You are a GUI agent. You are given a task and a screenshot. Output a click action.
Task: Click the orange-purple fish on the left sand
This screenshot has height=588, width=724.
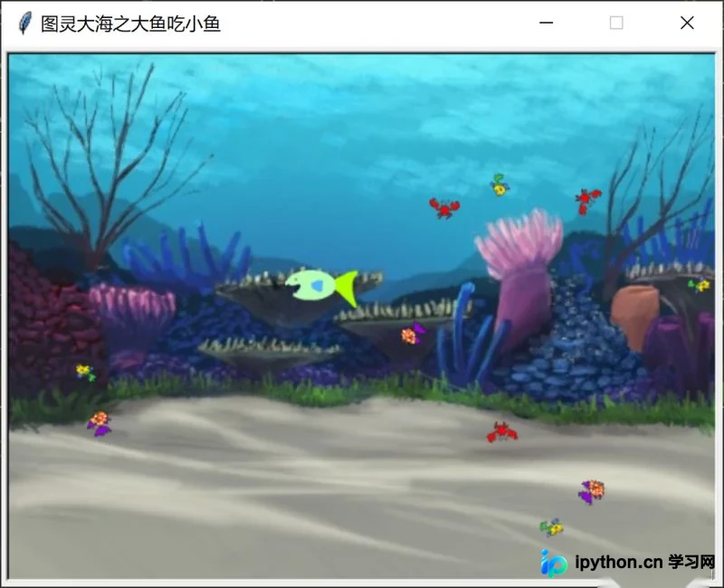99,423
